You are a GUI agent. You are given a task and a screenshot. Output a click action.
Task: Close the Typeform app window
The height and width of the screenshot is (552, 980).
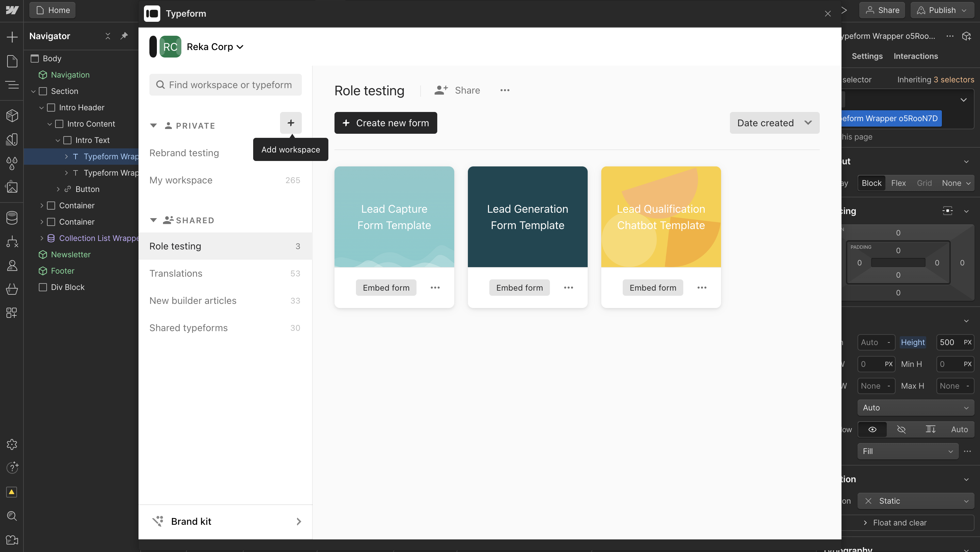[828, 14]
